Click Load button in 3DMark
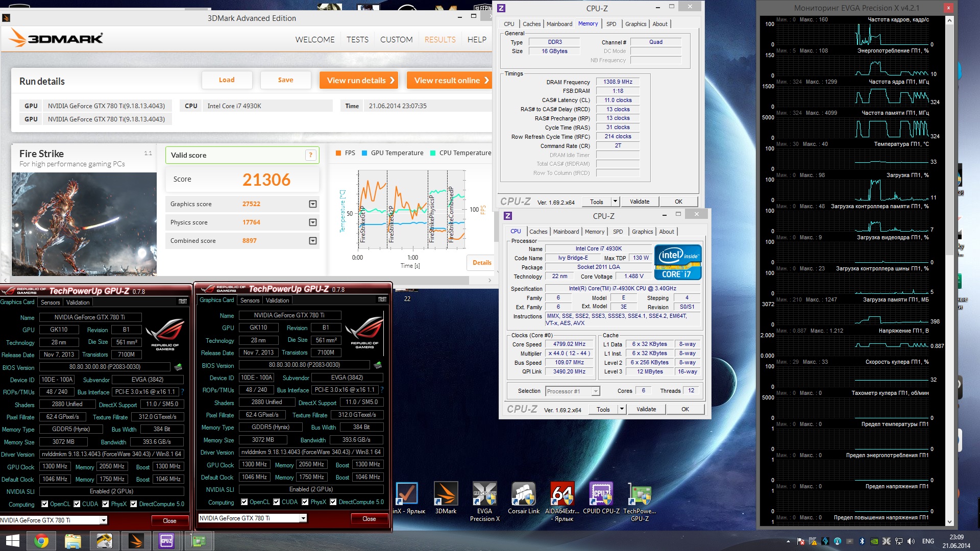The width and height of the screenshot is (980, 551). pyautogui.click(x=227, y=80)
